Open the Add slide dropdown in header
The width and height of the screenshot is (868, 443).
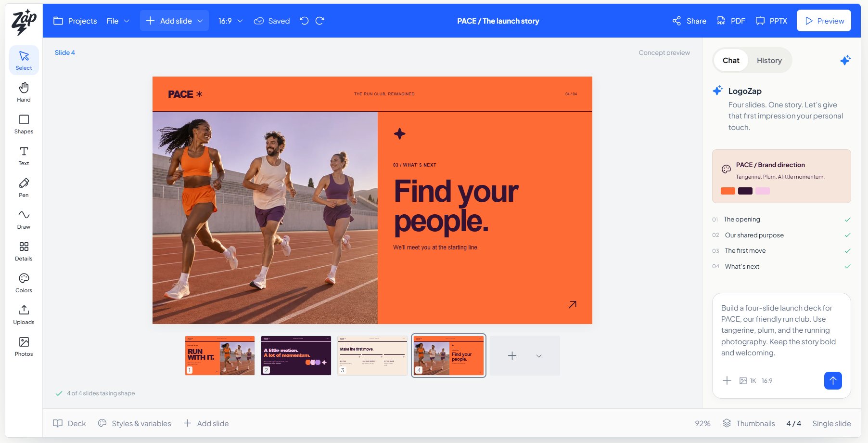coord(174,21)
